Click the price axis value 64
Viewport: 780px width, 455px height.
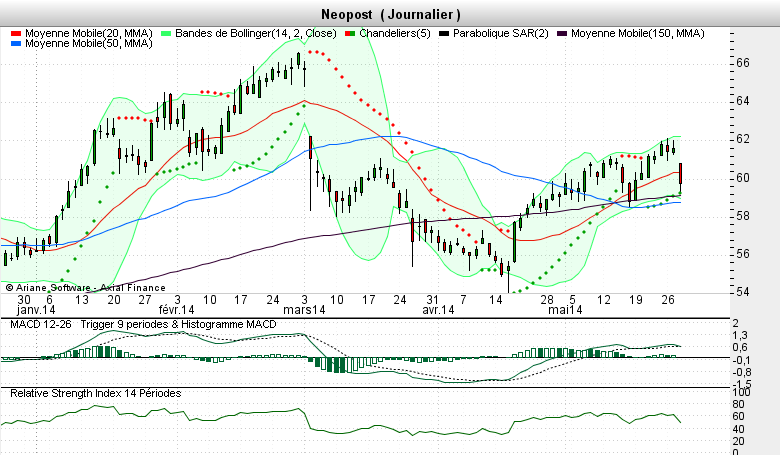click(x=743, y=101)
